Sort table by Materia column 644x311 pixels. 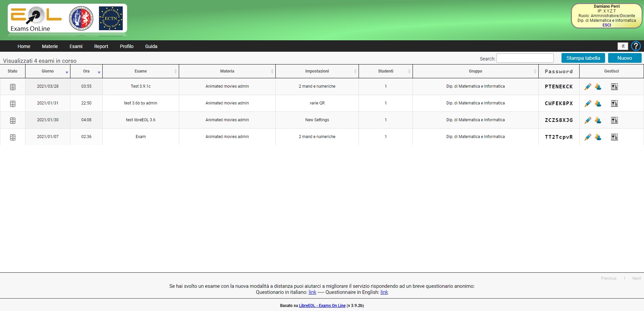coord(227,71)
